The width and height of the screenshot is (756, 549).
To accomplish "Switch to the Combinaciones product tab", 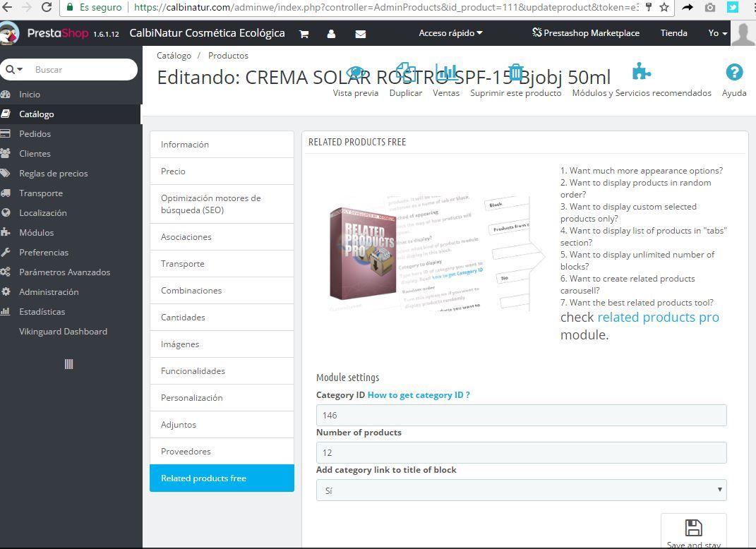I will click(x=222, y=291).
